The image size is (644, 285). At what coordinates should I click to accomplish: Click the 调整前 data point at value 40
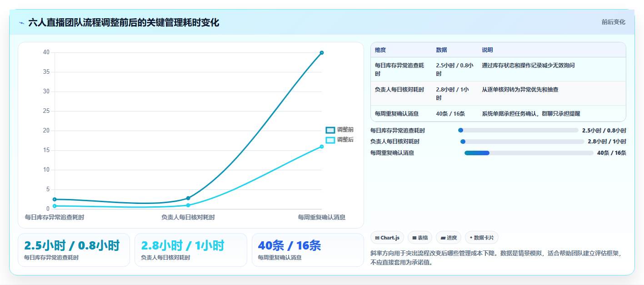[x=322, y=53]
